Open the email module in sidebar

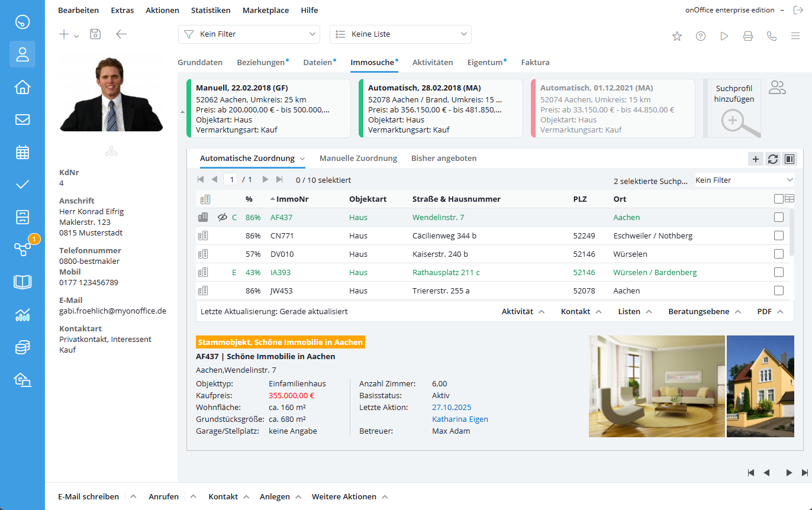click(22, 120)
